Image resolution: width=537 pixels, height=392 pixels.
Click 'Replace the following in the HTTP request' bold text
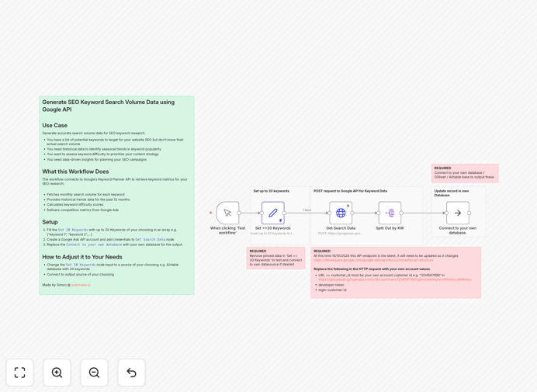pos(372,269)
